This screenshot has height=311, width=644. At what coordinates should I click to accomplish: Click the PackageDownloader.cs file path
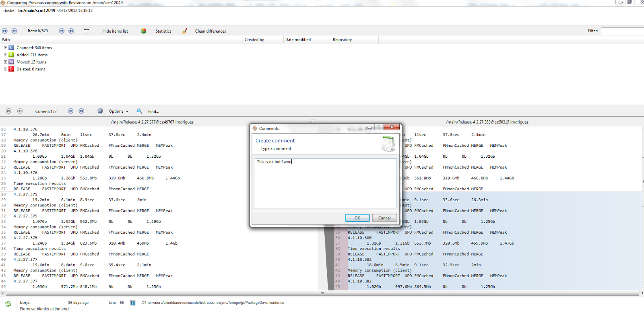213,303
